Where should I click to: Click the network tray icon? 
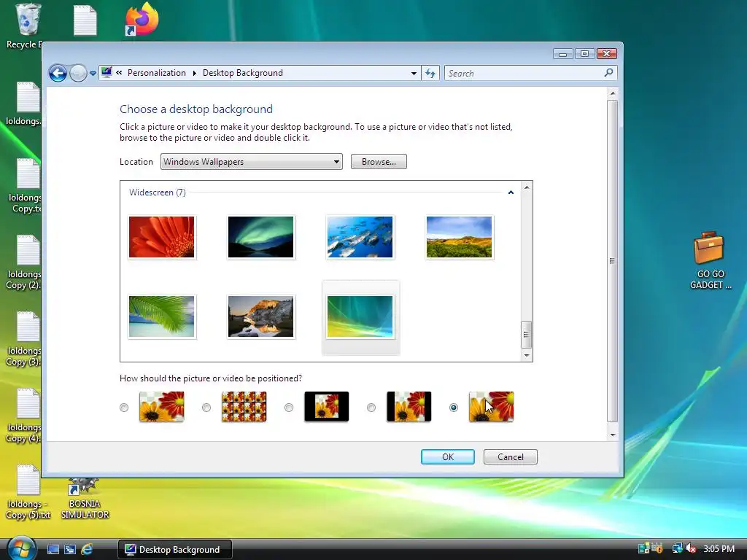pos(677,548)
